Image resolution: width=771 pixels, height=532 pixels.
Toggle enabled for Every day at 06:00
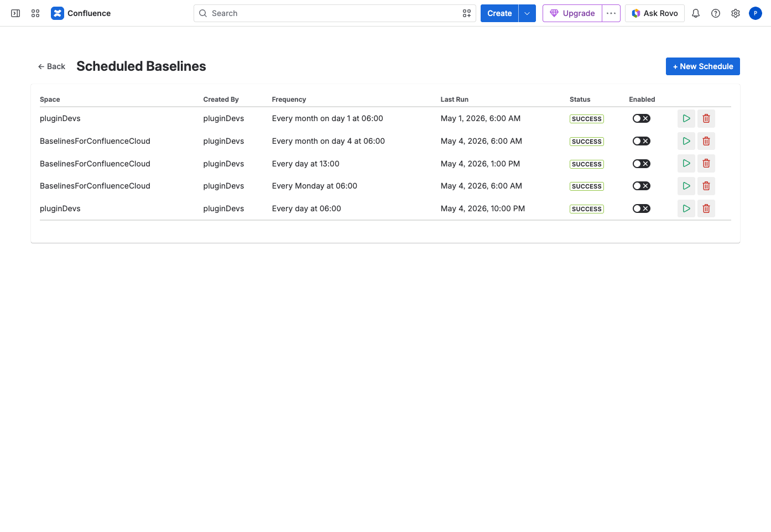click(642, 208)
